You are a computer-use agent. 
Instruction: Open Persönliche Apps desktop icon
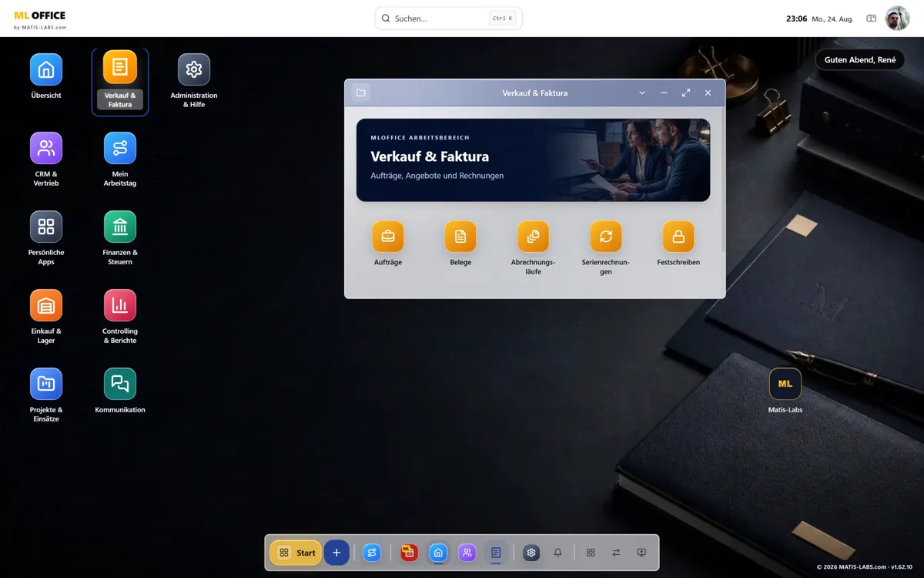click(x=46, y=227)
